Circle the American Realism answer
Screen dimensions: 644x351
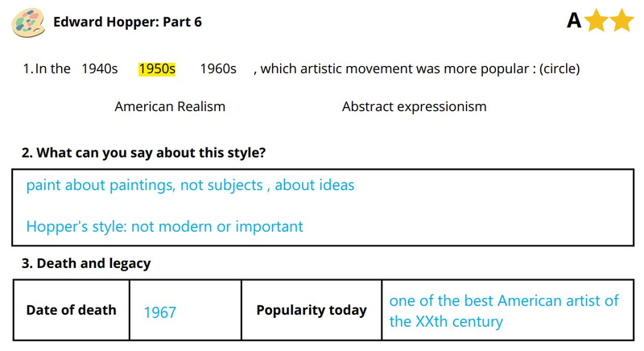point(170,106)
